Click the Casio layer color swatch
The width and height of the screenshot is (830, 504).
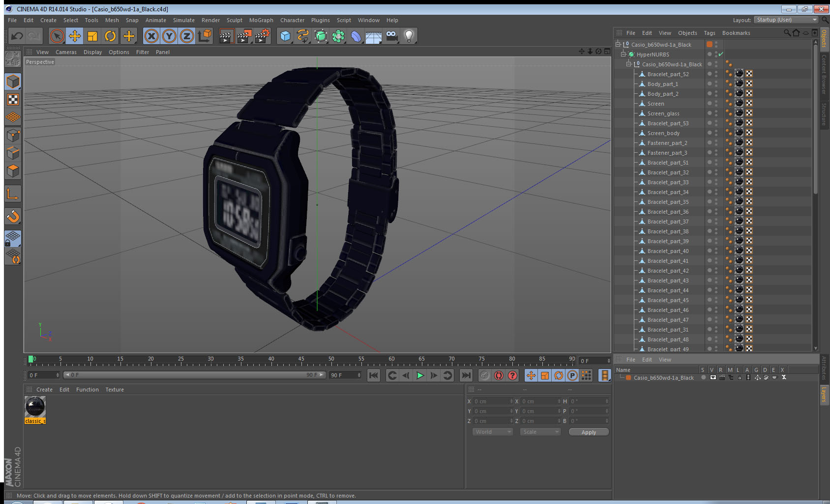coord(628,378)
